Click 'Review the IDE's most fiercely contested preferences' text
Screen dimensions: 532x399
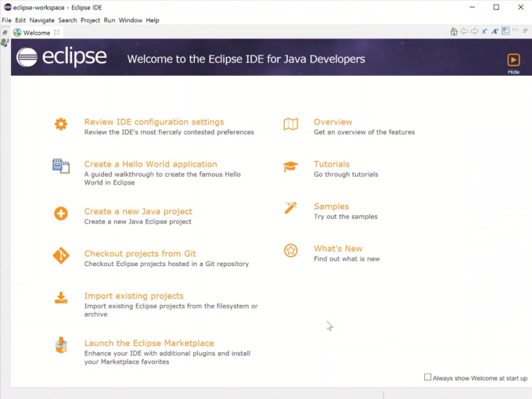tap(169, 132)
